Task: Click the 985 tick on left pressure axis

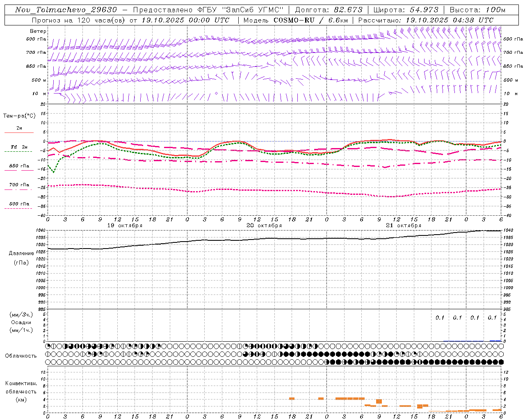Action: pyautogui.click(x=43, y=309)
